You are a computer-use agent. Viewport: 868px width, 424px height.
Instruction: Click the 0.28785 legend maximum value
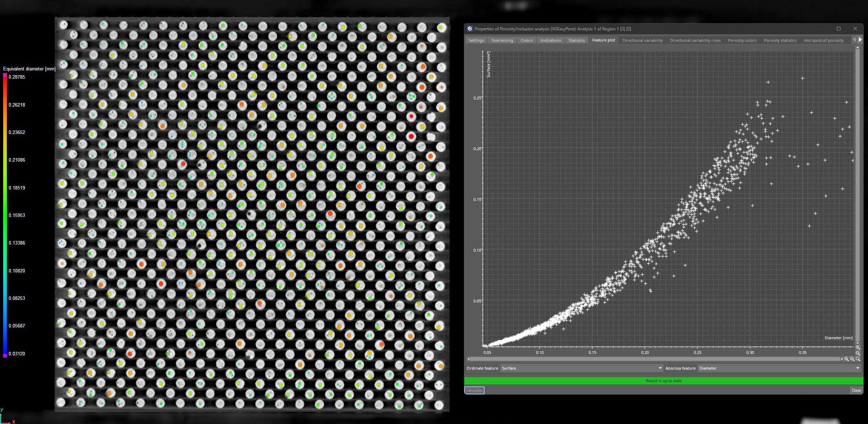[x=17, y=77]
